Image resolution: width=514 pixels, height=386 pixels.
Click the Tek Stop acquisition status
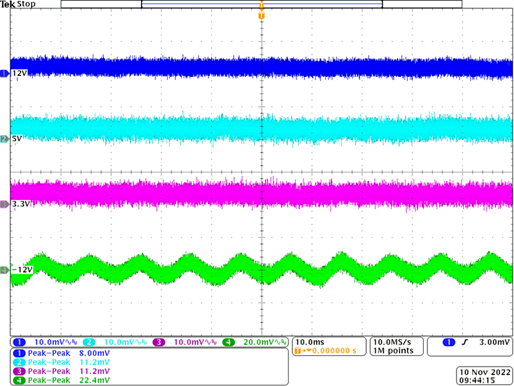[18, 4]
